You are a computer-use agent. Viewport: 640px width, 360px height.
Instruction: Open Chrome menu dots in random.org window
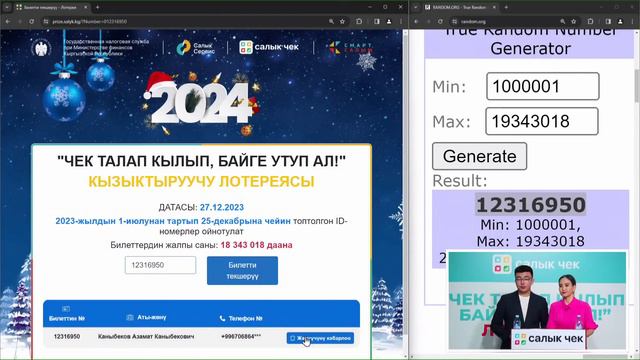(x=632, y=21)
